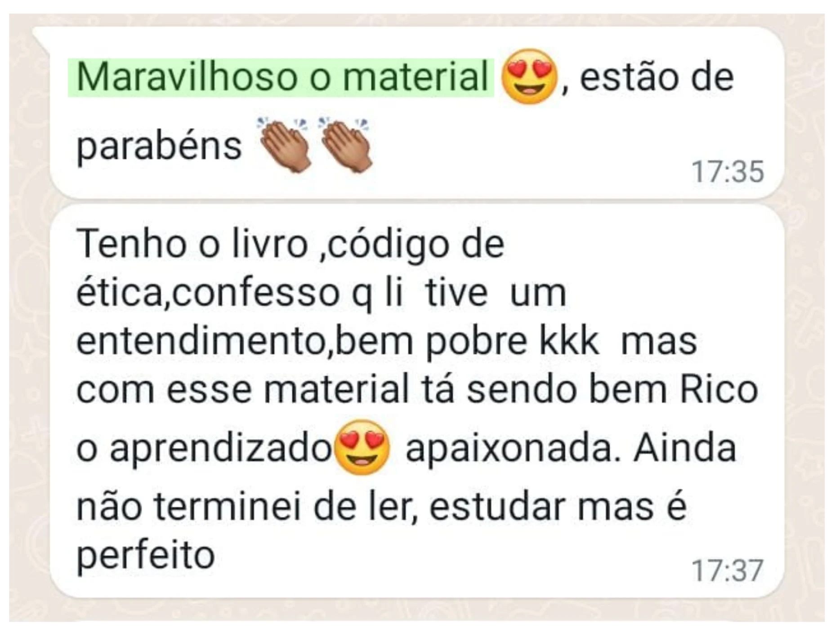Click 'pobre kkk' in the second message
The height and width of the screenshot is (633, 840).
(512, 342)
